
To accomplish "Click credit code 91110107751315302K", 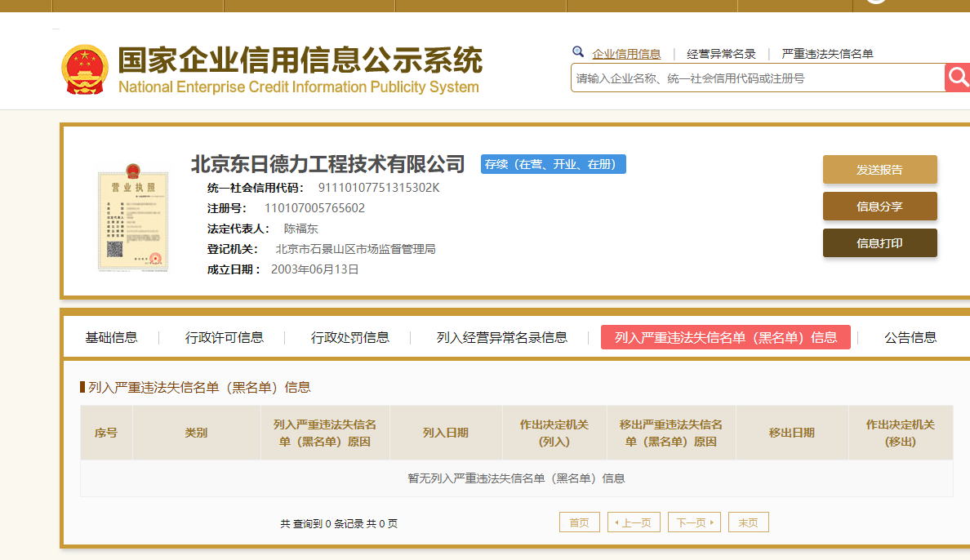I will click(x=379, y=188).
